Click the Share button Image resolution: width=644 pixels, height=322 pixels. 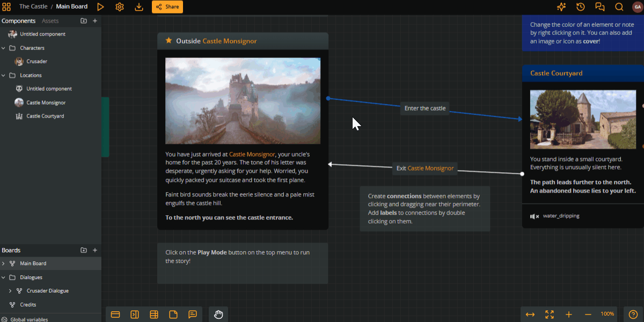coord(167,6)
